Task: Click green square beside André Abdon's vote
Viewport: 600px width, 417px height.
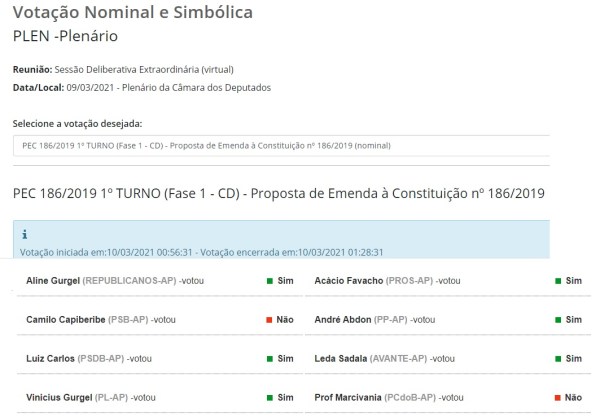Action: [x=558, y=320]
